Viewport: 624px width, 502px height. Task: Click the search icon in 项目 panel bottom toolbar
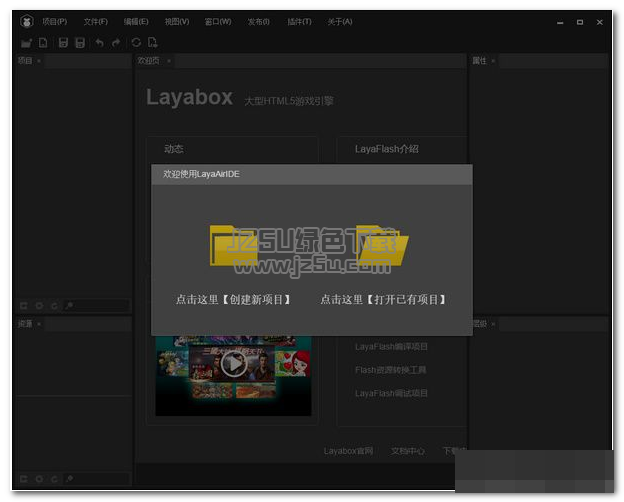pos(69,306)
